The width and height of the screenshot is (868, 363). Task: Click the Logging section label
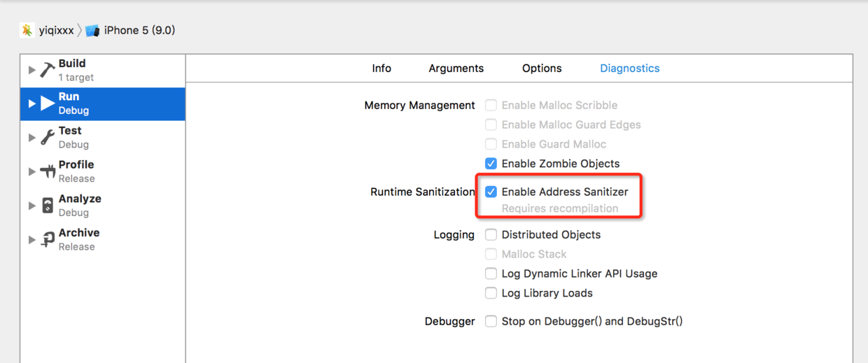coord(454,235)
